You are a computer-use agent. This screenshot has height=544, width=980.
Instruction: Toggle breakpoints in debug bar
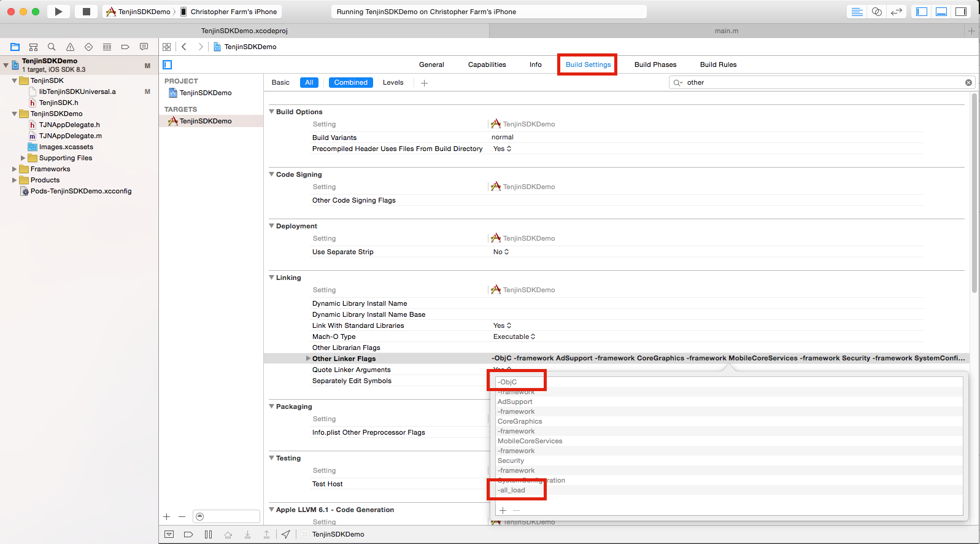[x=188, y=534]
